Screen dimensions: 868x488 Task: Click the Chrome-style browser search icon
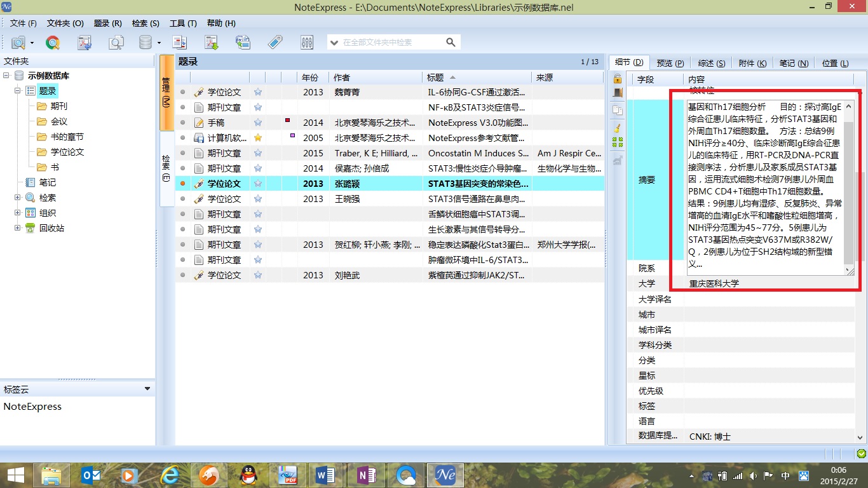53,43
